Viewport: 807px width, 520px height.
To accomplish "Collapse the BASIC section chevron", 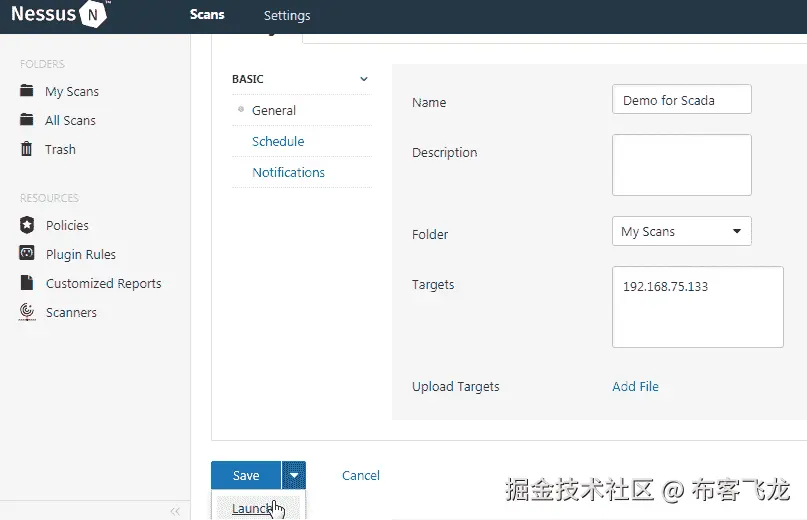I will pyautogui.click(x=364, y=79).
